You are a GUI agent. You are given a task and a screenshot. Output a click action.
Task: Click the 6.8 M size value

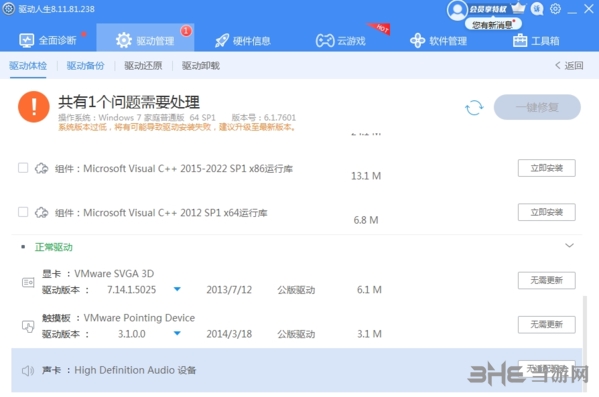coord(366,220)
